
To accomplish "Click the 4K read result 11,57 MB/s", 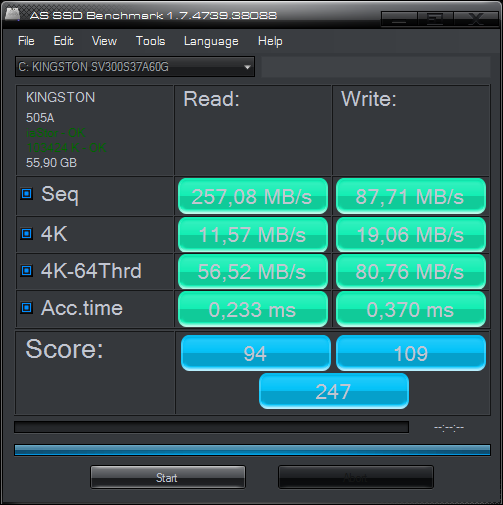I will point(253,235).
